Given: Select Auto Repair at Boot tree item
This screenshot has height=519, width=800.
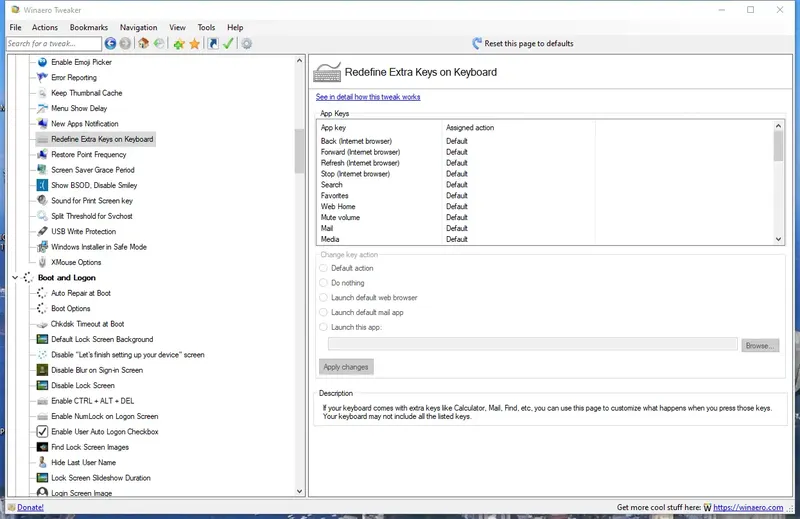Looking at the screenshot, I should (81, 293).
